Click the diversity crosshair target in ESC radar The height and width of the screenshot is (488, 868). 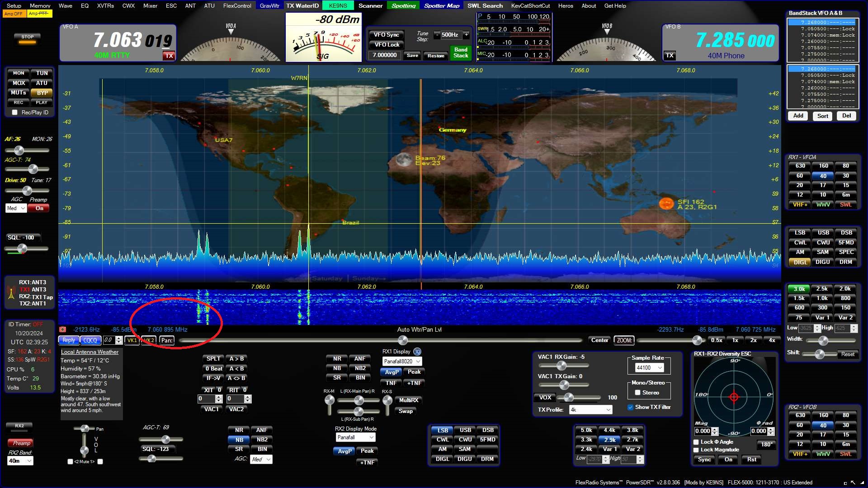coord(733,397)
